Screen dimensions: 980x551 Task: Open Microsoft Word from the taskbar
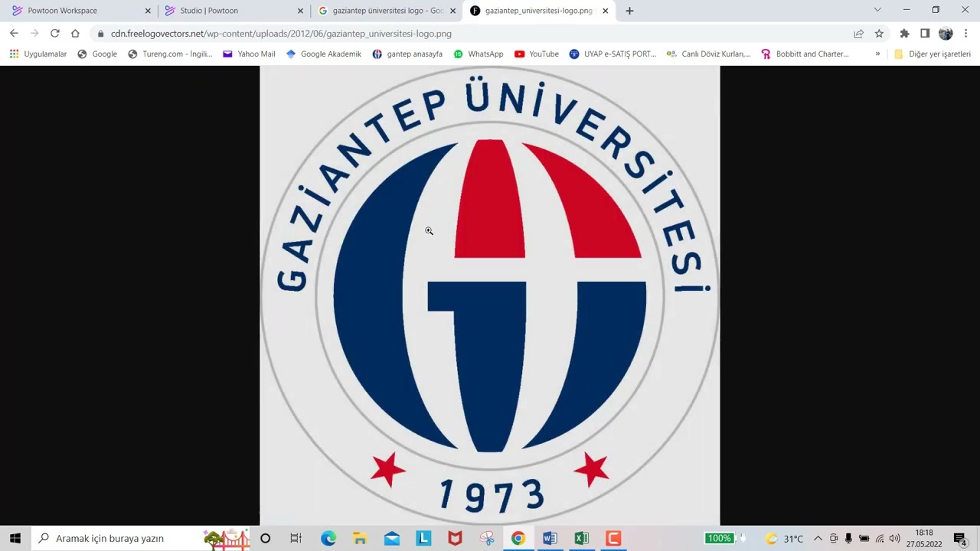tap(550, 538)
